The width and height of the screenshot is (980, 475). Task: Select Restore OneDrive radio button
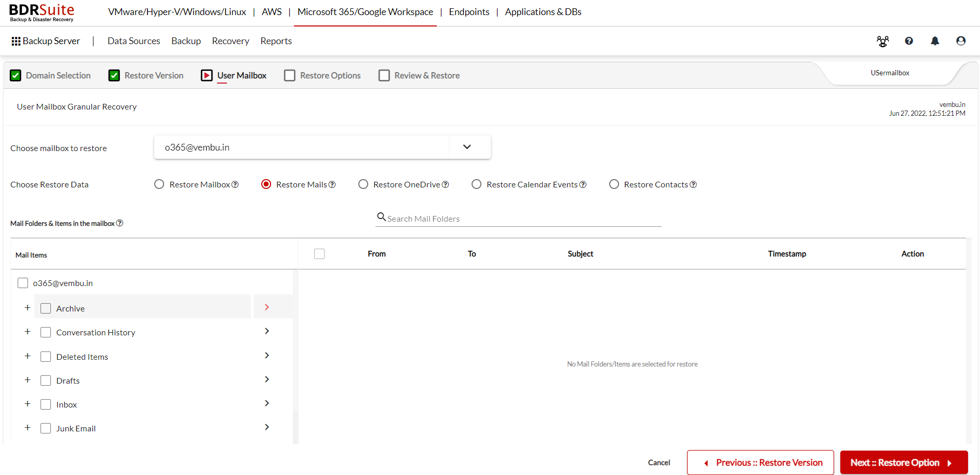click(364, 184)
